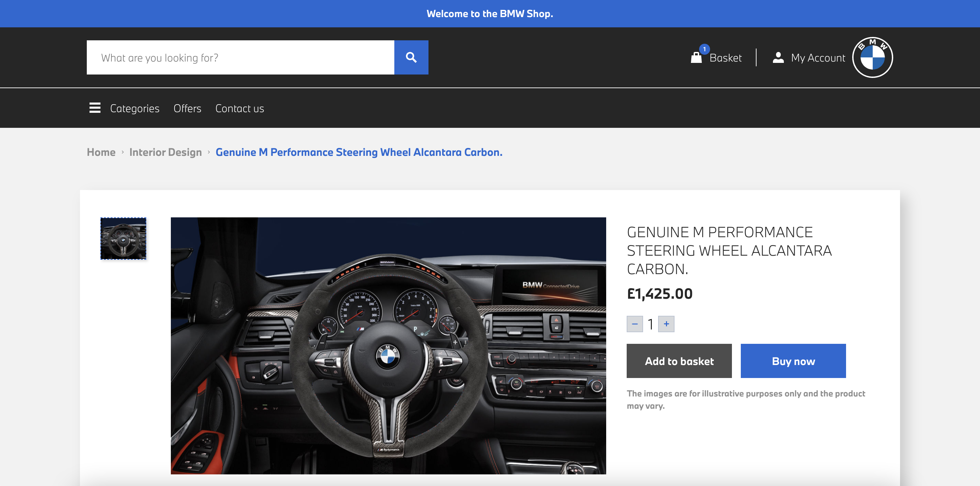980x486 pixels.
Task: Open the hamburger menu icon
Action: (x=95, y=108)
